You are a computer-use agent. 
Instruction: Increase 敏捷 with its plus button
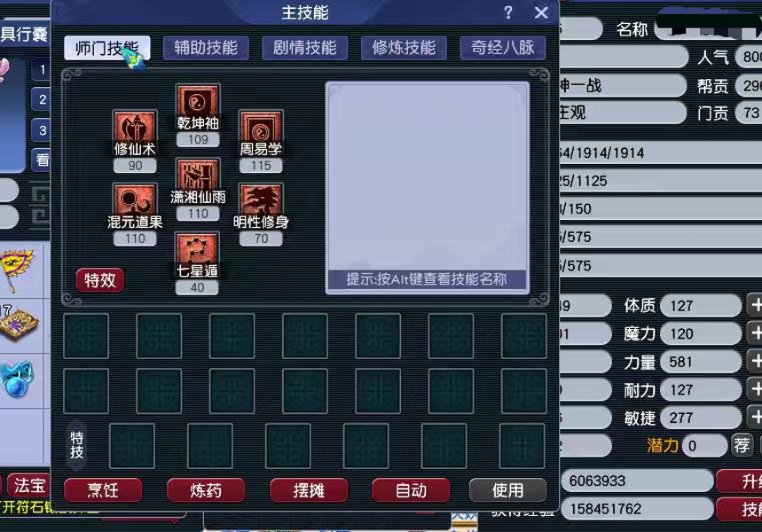(x=755, y=418)
